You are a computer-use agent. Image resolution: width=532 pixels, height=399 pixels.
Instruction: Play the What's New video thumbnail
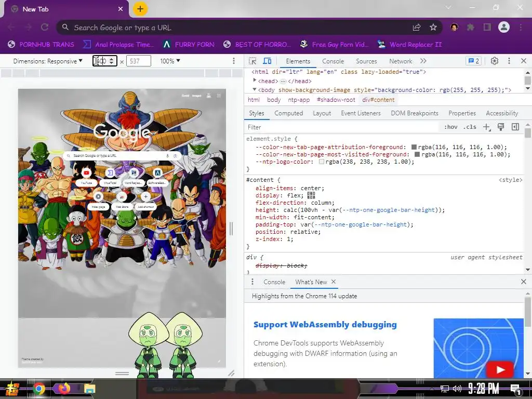pyautogui.click(x=499, y=370)
